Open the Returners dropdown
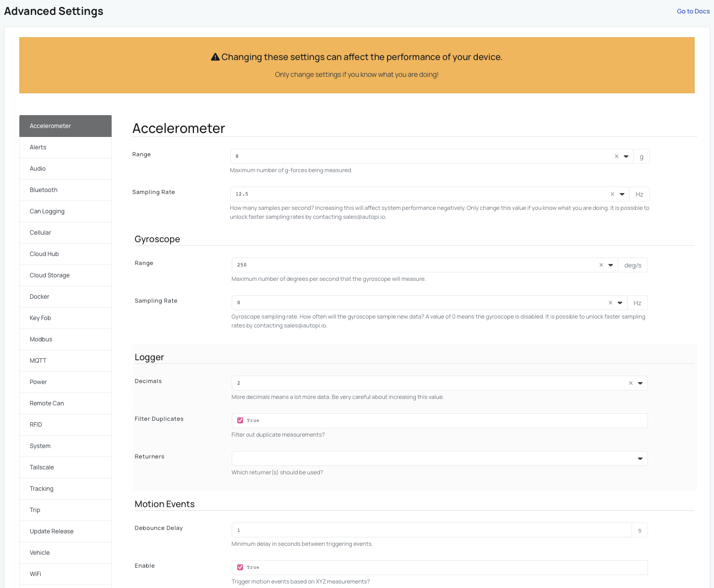 [x=640, y=458]
